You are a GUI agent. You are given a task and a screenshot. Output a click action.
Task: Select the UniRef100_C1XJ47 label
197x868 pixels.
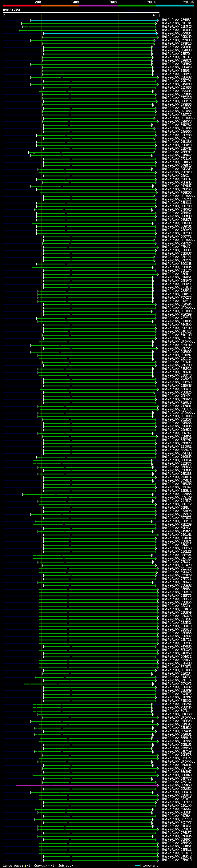(177, 487)
